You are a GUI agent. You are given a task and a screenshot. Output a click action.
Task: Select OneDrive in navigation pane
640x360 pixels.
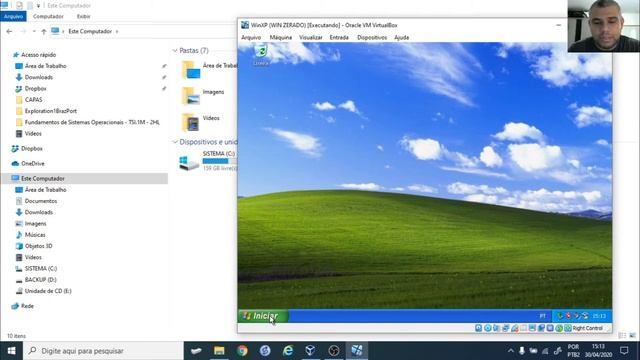32,164
